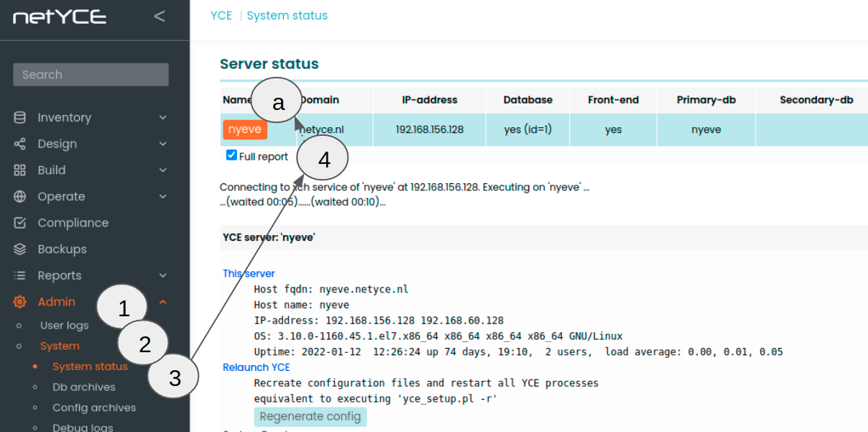
Task: Expand the Reports menu chevron
Action: coord(163,275)
